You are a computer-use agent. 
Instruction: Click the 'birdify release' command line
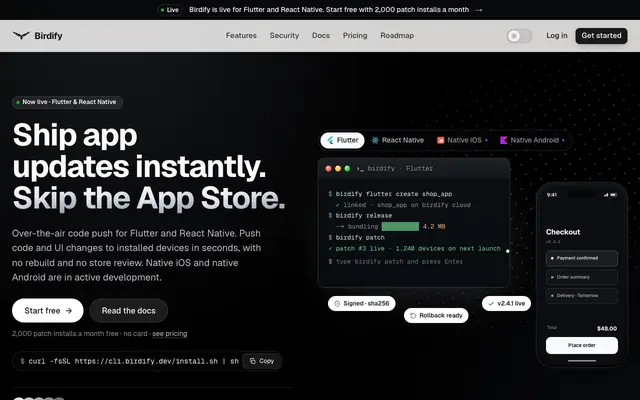click(x=360, y=216)
